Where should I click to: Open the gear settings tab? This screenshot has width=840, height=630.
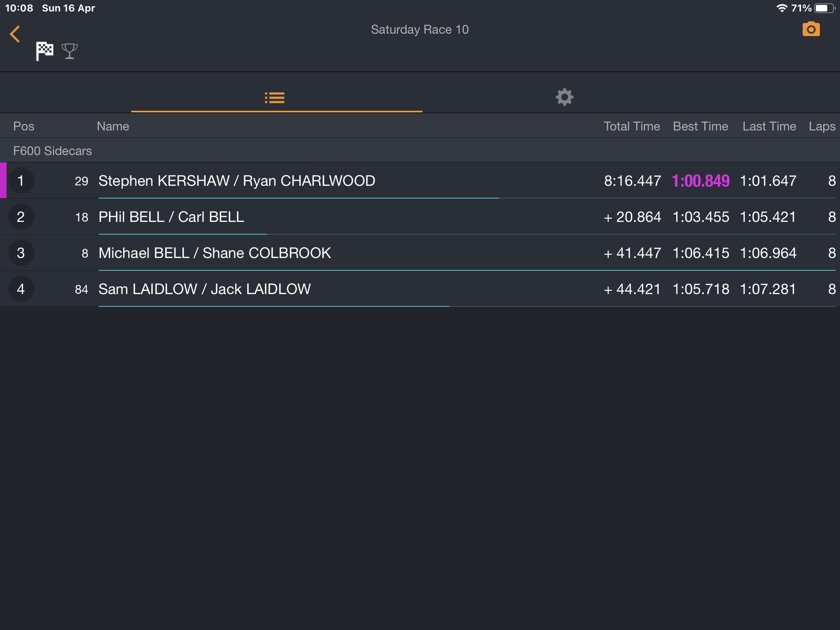point(564,97)
